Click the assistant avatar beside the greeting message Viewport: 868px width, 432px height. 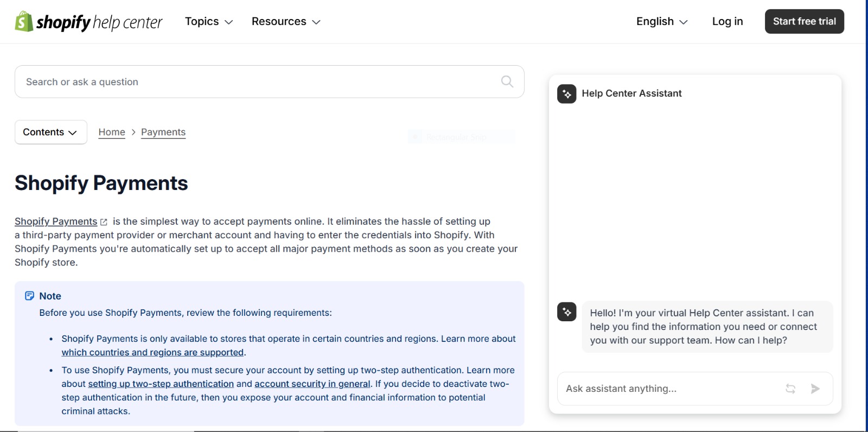pos(566,312)
